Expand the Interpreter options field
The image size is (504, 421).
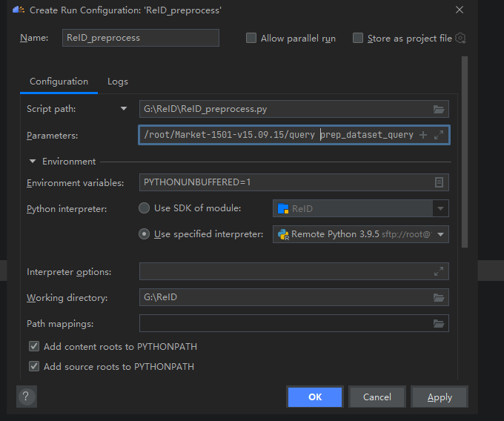[439, 272]
